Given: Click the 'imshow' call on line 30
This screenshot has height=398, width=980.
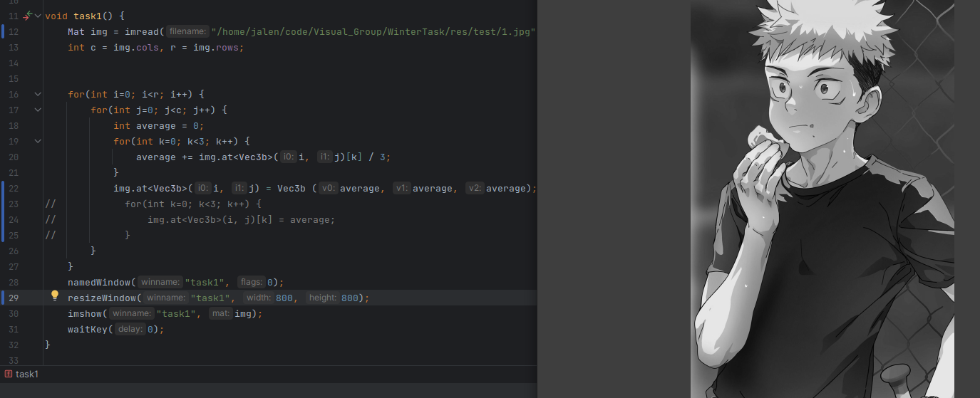Looking at the screenshot, I should 85,313.
